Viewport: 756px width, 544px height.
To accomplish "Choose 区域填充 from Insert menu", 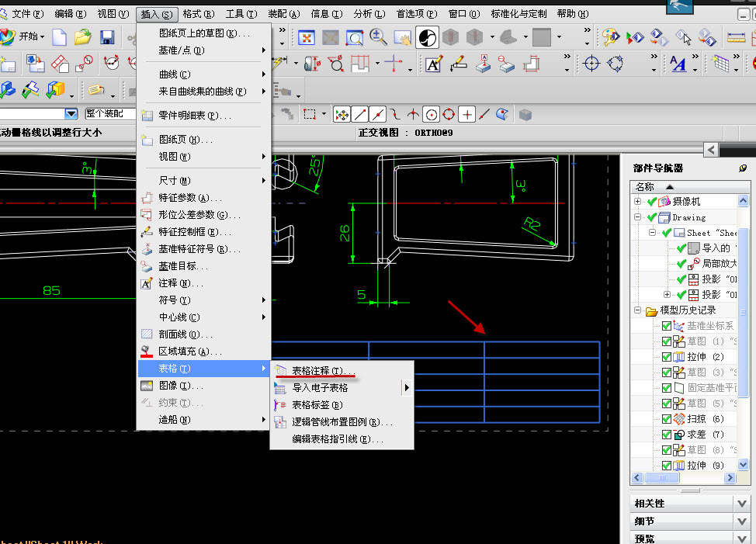I will point(203,352).
